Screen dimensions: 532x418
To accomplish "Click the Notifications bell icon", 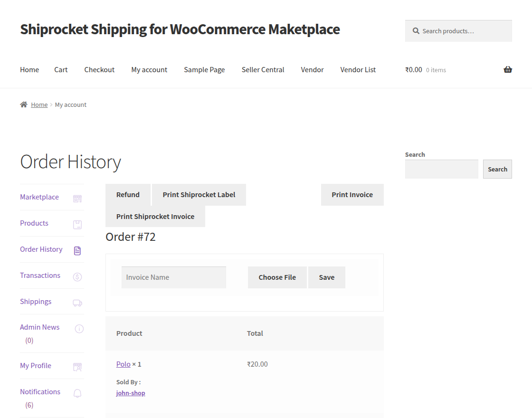I will [77, 393].
